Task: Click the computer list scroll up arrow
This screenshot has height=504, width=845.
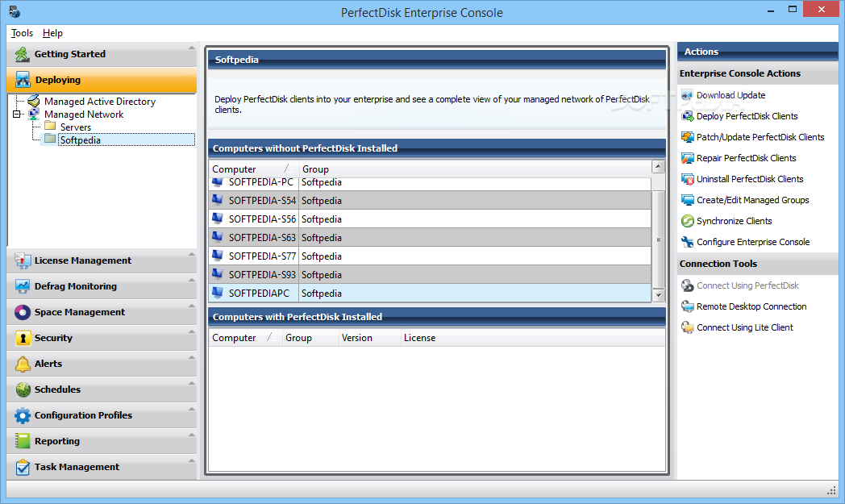Action: [658, 167]
